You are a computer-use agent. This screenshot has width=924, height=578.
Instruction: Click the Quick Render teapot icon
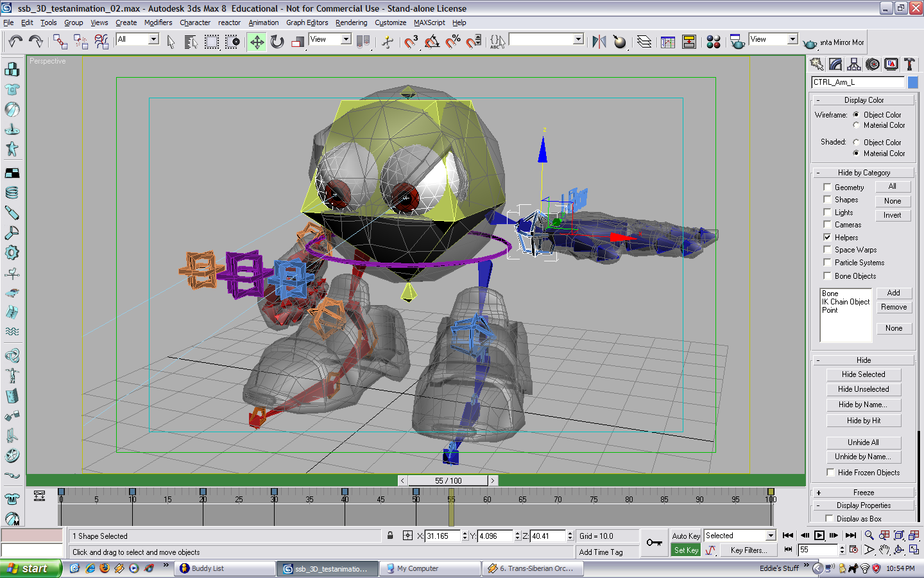(x=810, y=43)
